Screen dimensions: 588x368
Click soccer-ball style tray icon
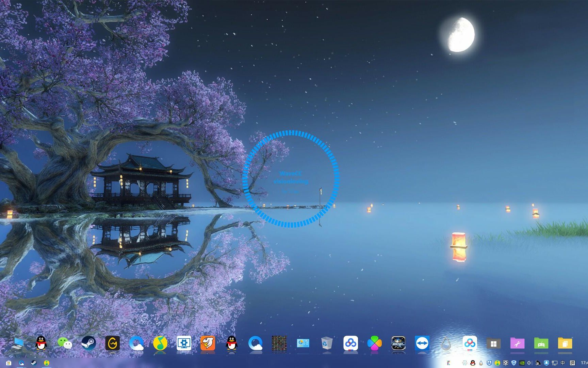[x=506, y=363]
